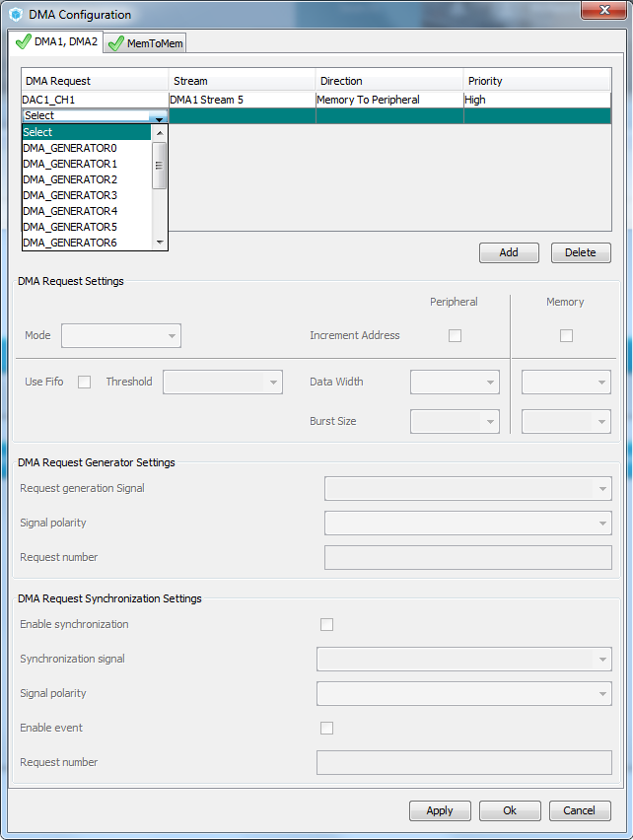This screenshot has height=840, width=633.
Task: Click the Apply button
Action: point(440,811)
